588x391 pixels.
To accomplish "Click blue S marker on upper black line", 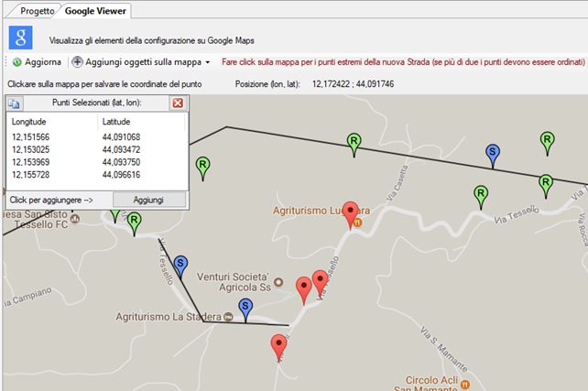I will (x=493, y=155).
